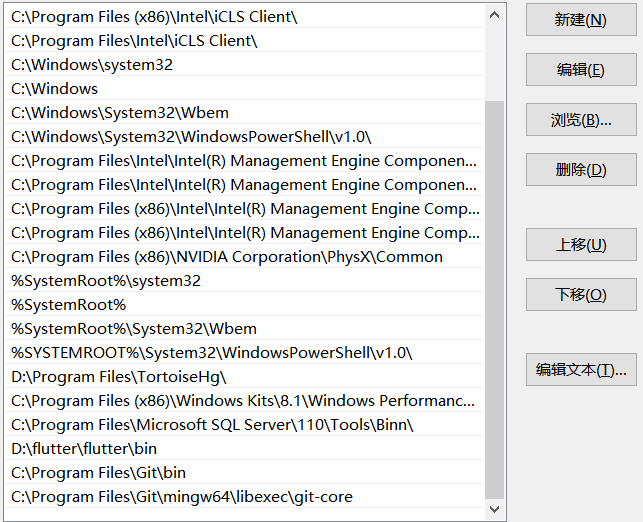Select the %SystemRoot% entry
Screen dimensions: 643x522
tap(244, 305)
